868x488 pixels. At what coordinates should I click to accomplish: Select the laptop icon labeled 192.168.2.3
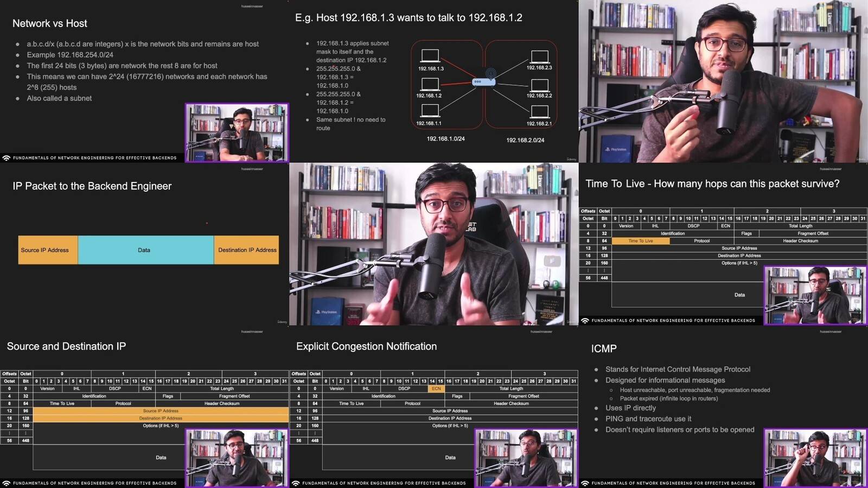pos(539,56)
